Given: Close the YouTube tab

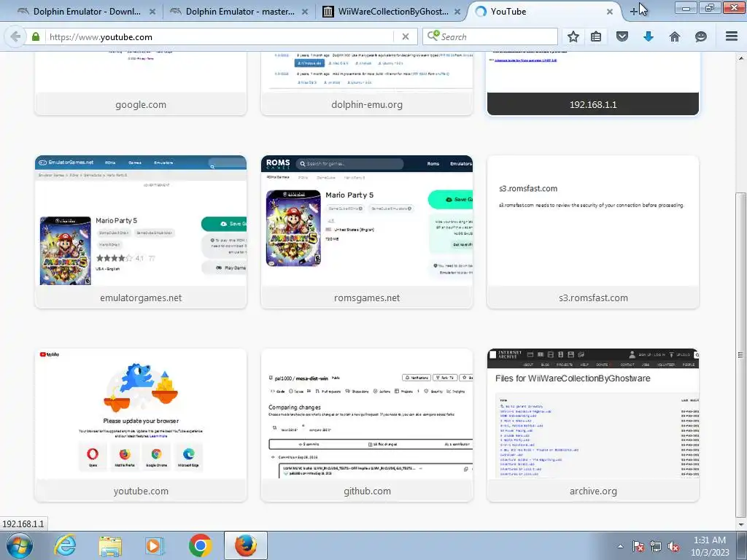Looking at the screenshot, I should (609, 12).
